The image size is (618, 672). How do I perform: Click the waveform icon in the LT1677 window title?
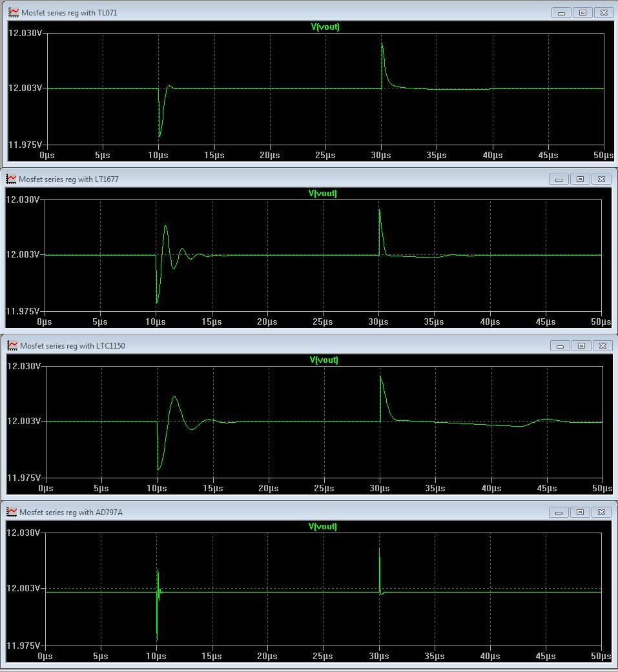[x=11, y=179]
